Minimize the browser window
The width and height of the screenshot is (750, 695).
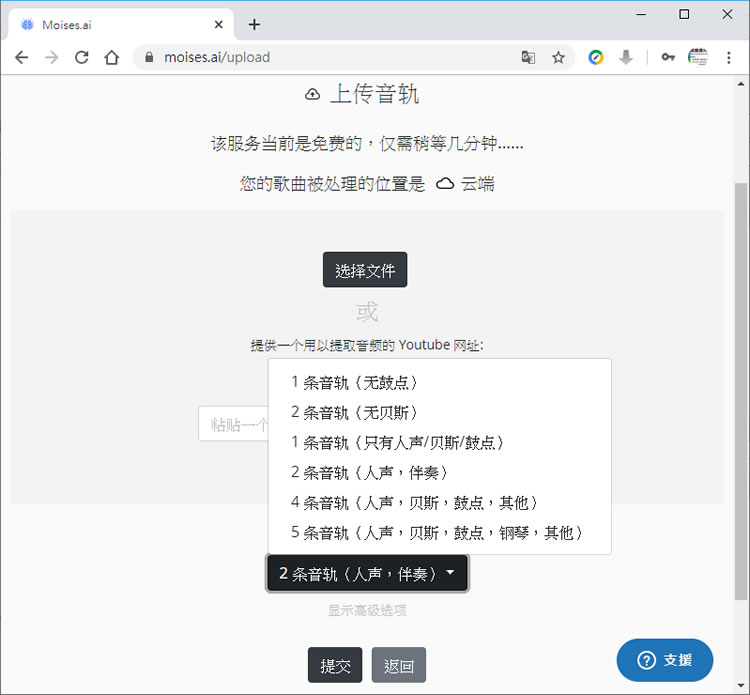tap(641, 14)
